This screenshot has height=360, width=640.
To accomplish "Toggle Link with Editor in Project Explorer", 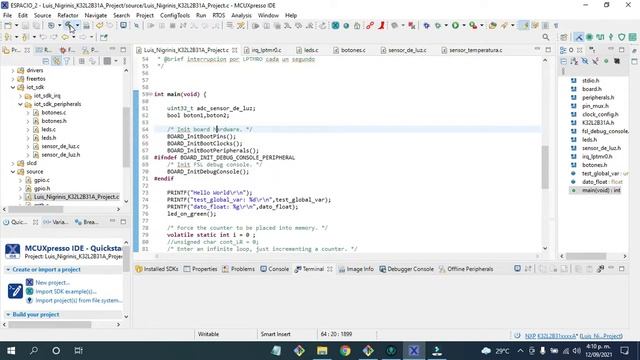I will tap(56, 61).
